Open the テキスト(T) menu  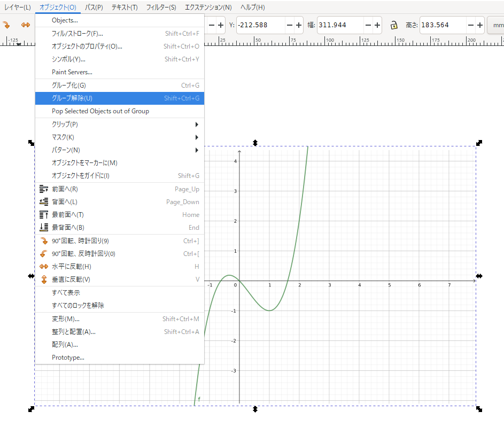coord(125,7)
